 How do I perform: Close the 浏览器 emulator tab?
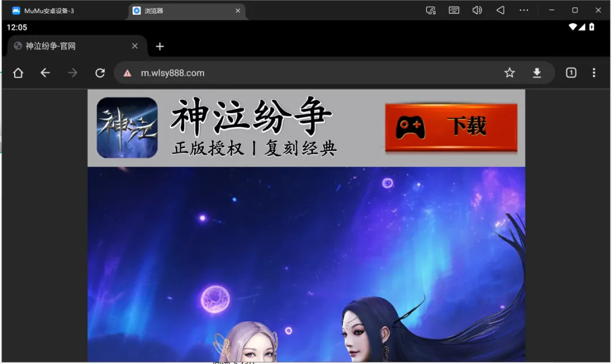coord(237,11)
